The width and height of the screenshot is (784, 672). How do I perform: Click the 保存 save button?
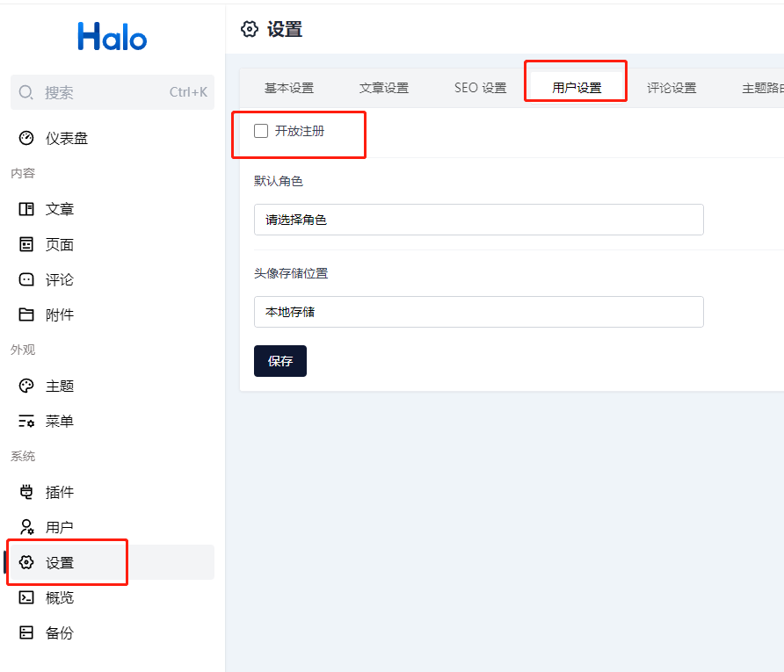[280, 361]
